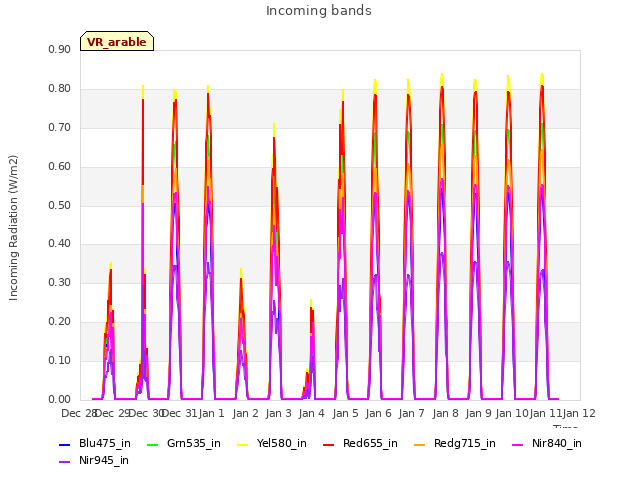Click the Jan 7 x-axis date label

(x=411, y=413)
